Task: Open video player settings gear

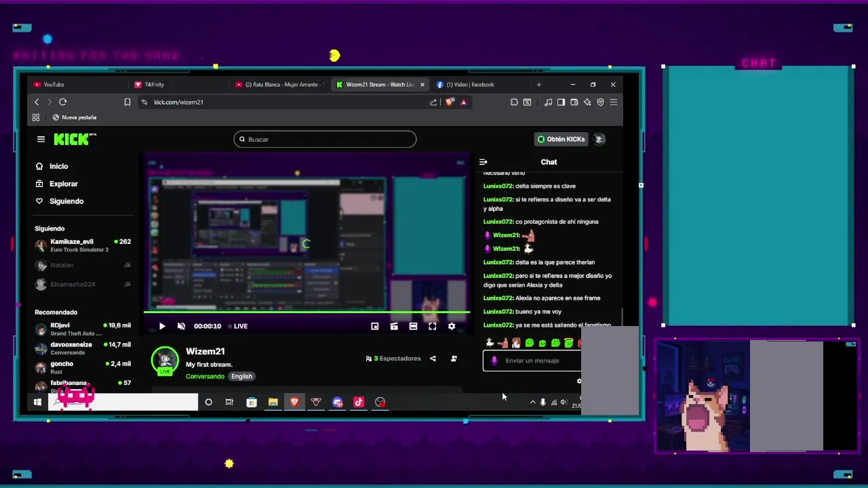Action: point(452,326)
